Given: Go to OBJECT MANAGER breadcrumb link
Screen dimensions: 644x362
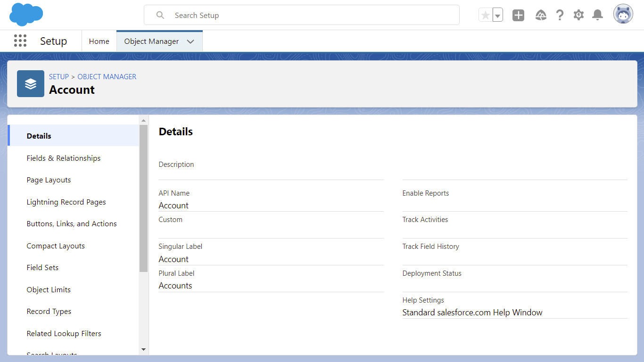Looking at the screenshot, I should coord(107,76).
